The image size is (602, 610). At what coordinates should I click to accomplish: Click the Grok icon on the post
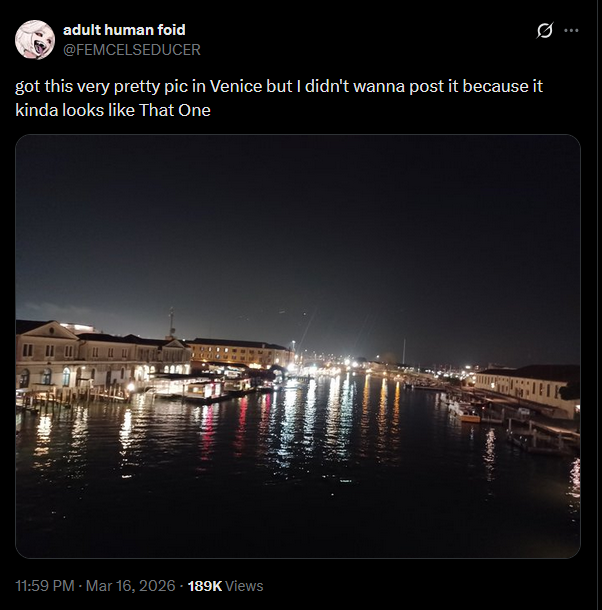[x=545, y=31]
